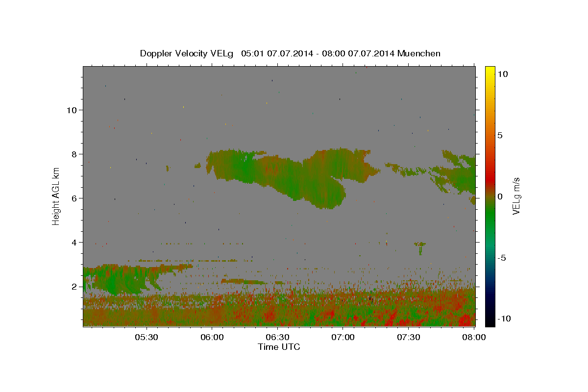Click the colorbar '-5' value label
The image size is (588, 392).
[x=502, y=258]
